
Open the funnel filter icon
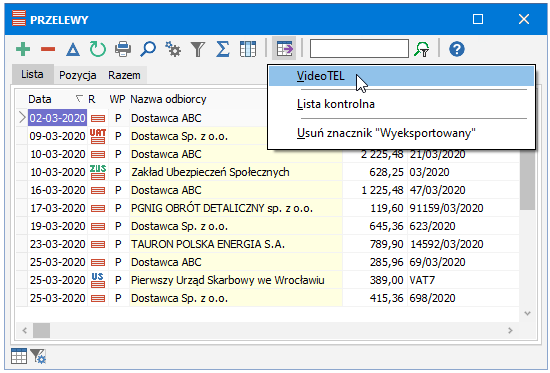coord(198,49)
